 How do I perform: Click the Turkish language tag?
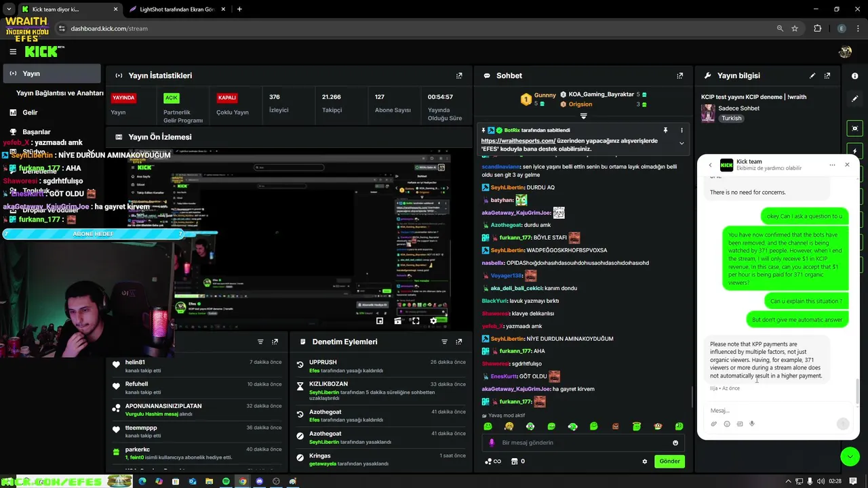click(x=731, y=118)
